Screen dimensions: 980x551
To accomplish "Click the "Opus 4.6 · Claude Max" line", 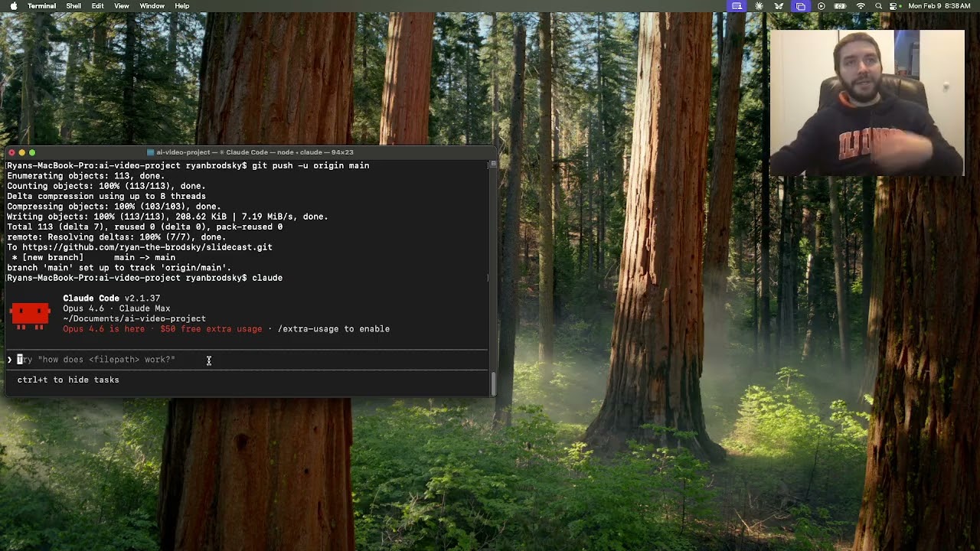I will coord(116,308).
